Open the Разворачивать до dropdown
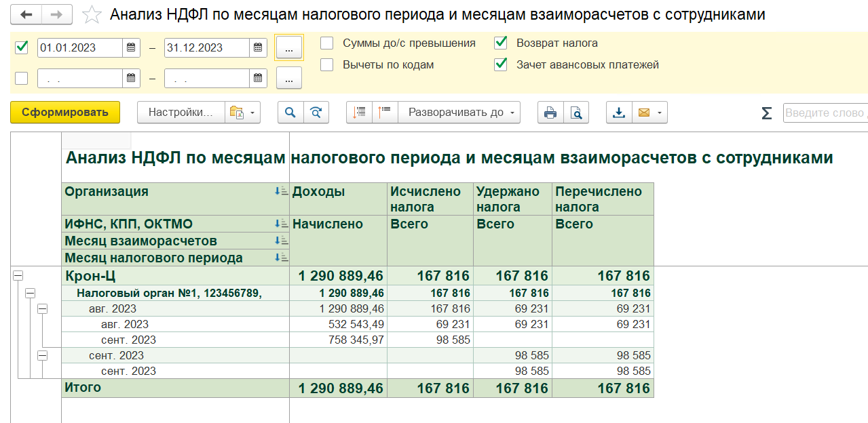This screenshot has width=868, height=423. pos(459,113)
